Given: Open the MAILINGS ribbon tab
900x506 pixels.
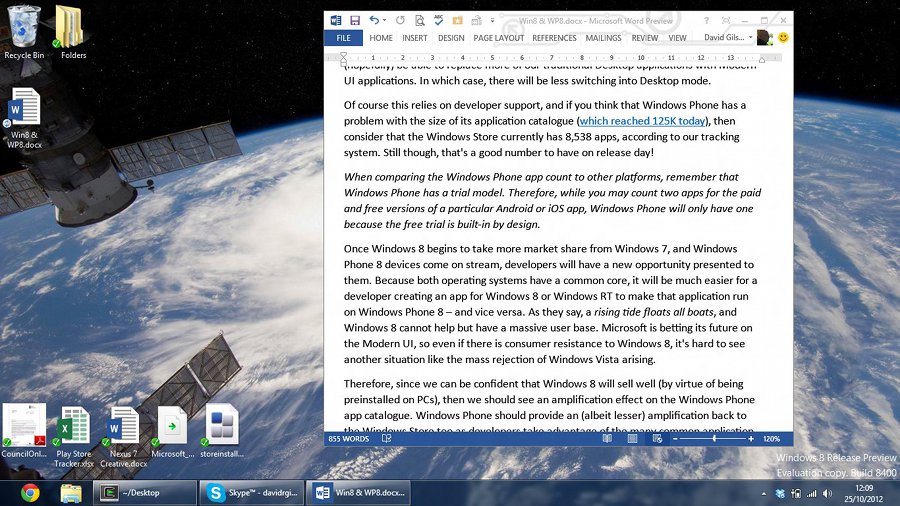Looking at the screenshot, I should point(603,38).
